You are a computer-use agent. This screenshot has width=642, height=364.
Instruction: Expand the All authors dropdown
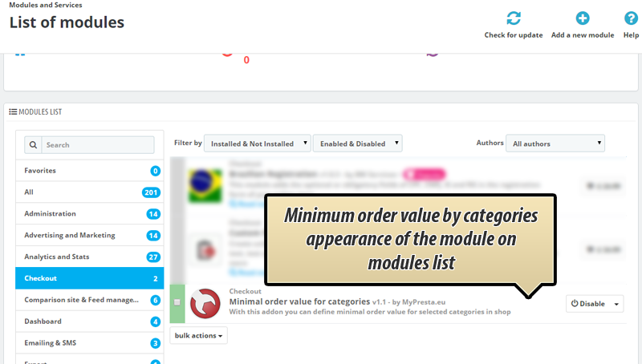[555, 144]
